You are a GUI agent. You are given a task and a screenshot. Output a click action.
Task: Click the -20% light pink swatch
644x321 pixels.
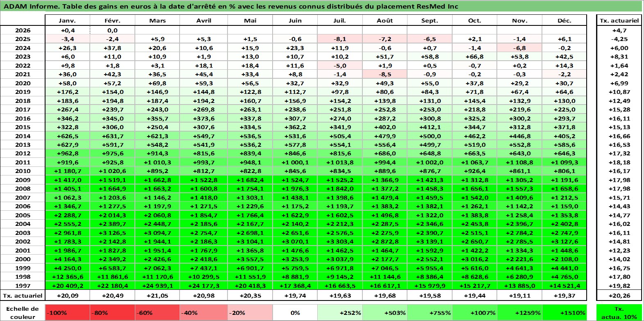250,313
